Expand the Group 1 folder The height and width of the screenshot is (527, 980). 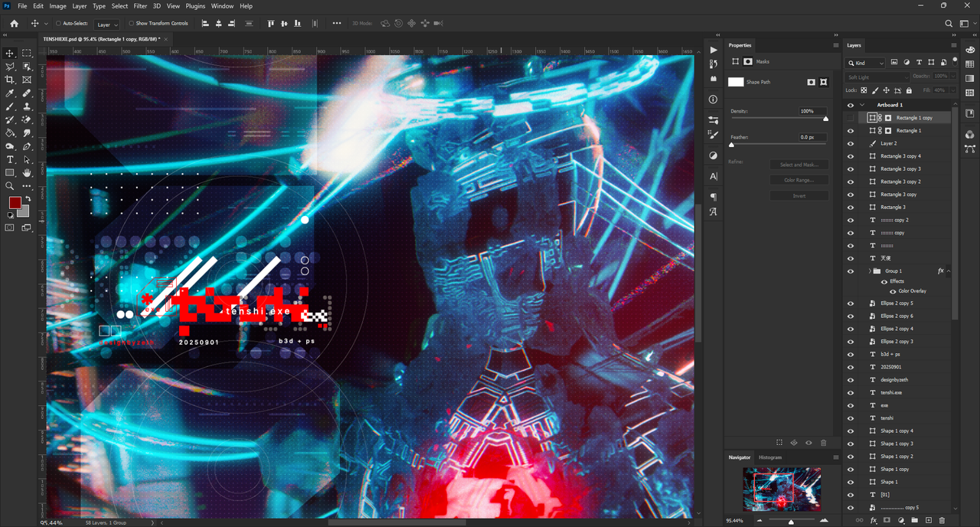870,271
